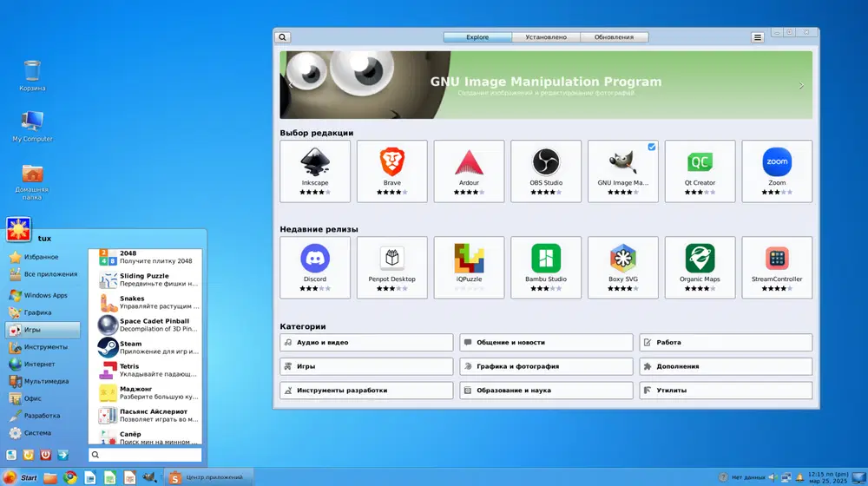
Task: Open Мультимедиа category in start menu
Action: click(x=43, y=381)
